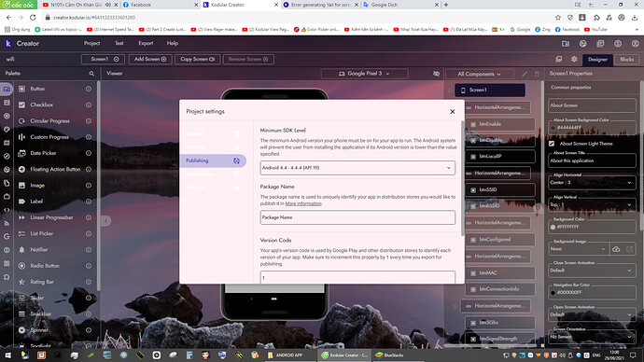Open Kodular Creator logo home icon
This screenshot has width=644, height=362.
[8, 43]
